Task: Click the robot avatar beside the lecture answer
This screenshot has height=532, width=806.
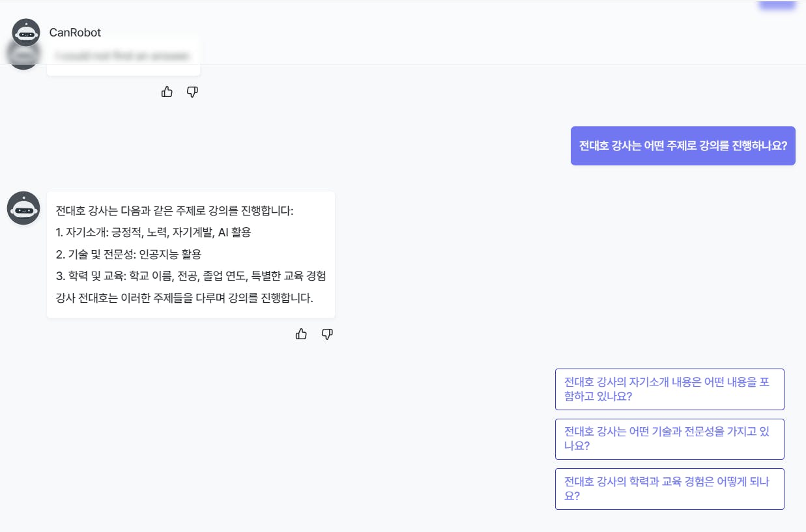Action: pos(23,208)
